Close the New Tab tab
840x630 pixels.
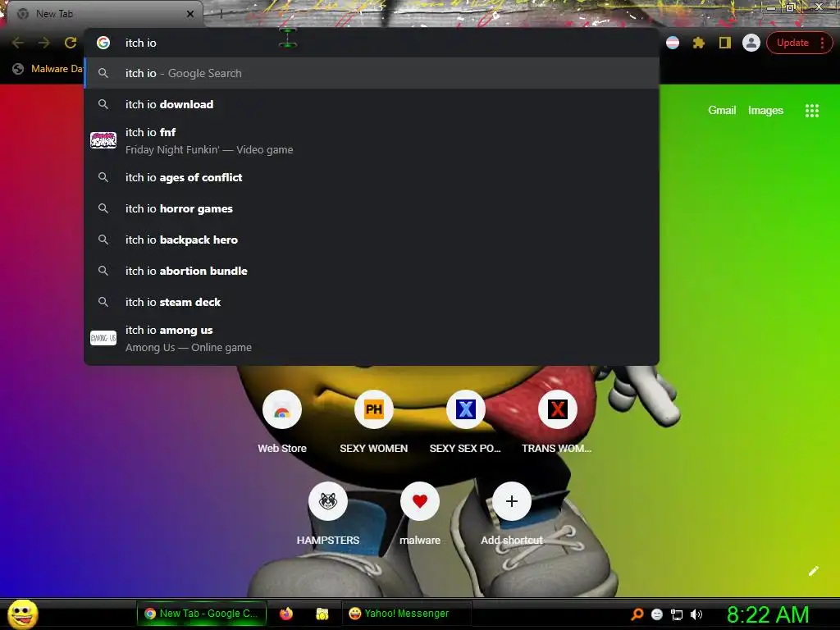tap(190, 14)
